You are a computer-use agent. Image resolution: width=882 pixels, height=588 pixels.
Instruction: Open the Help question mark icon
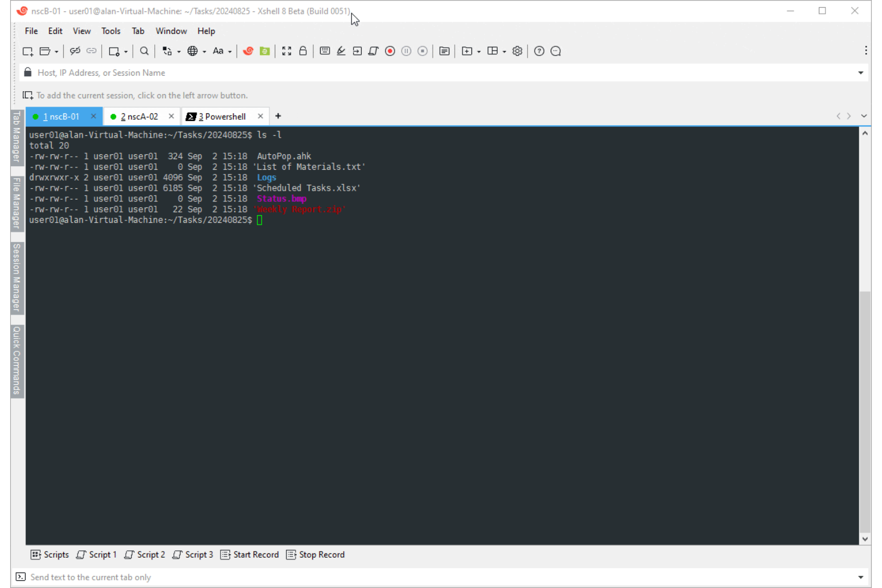(538, 51)
